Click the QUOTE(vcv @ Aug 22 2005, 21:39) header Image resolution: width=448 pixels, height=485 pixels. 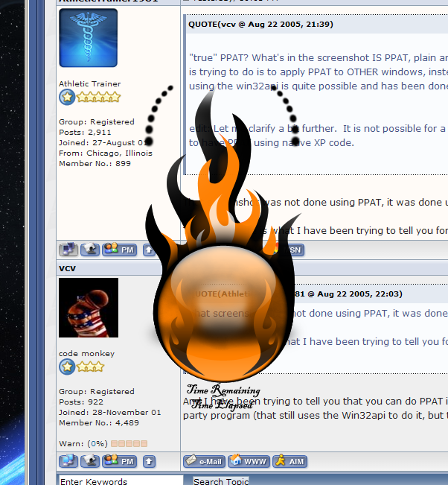[260, 24]
